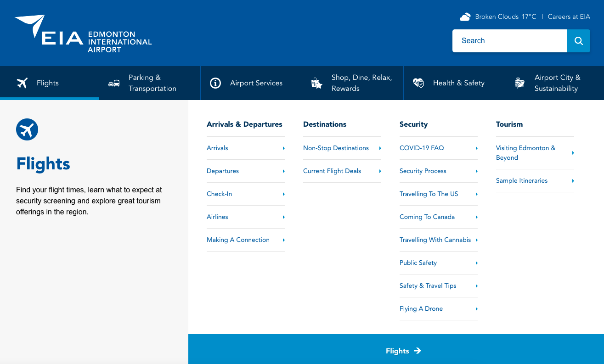Click the arrow beside Security Process
604x364 pixels.
(477, 171)
